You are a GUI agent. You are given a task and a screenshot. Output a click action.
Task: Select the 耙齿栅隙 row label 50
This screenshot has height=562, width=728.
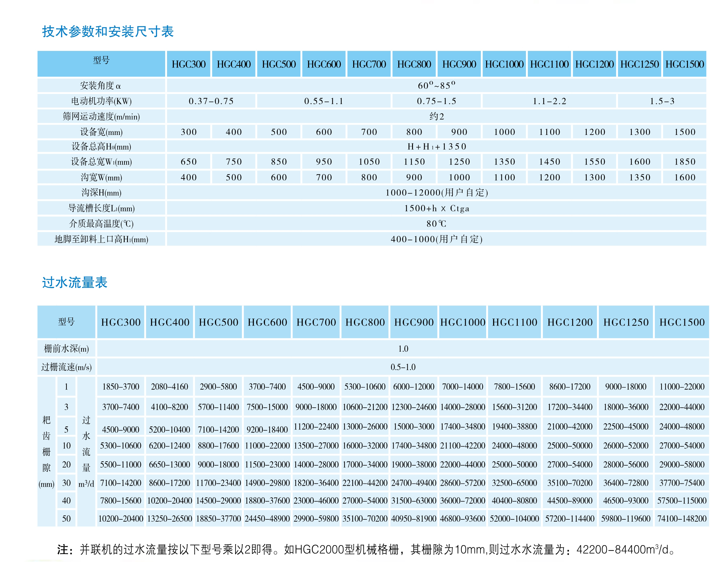pos(66,519)
